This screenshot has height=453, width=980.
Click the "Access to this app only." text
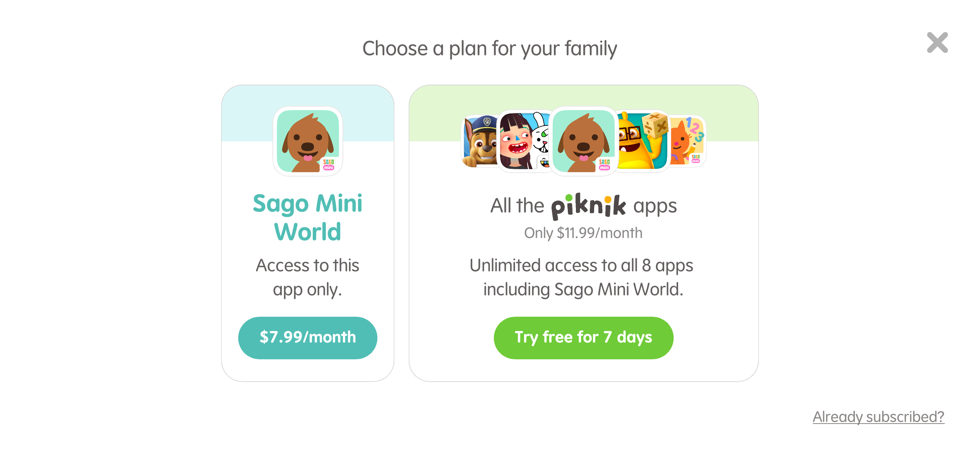click(x=308, y=277)
